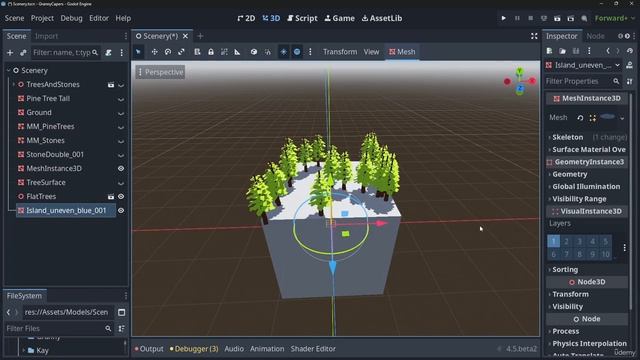
Task: Activate the Select mode arrow tool
Action: click(x=138, y=52)
